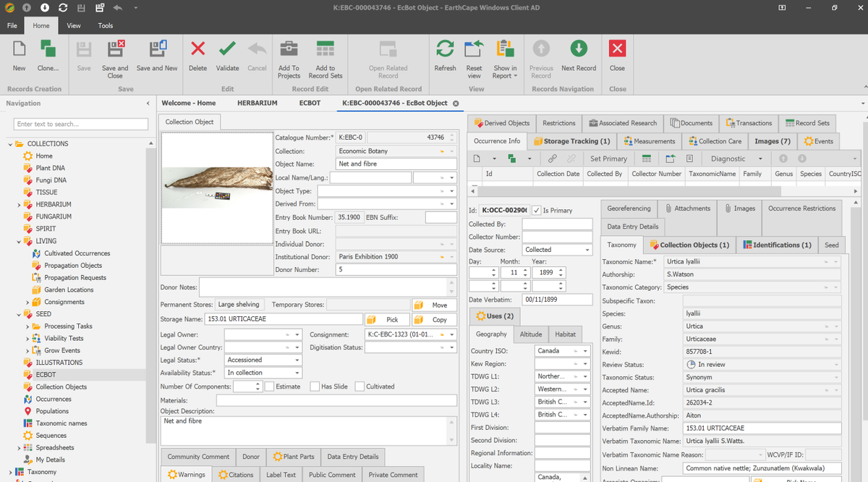Image resolution: width=868 pixels, height=482 pixels.
Task: Toggle the Has Slide checkbox
Action: pyautogui.click(x=315, y=386)
